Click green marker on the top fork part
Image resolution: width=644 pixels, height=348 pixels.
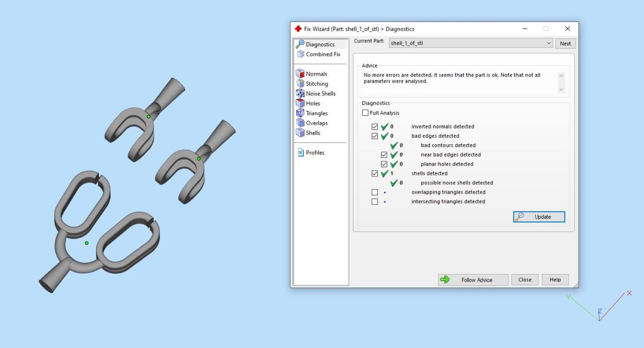coord(149,116)
